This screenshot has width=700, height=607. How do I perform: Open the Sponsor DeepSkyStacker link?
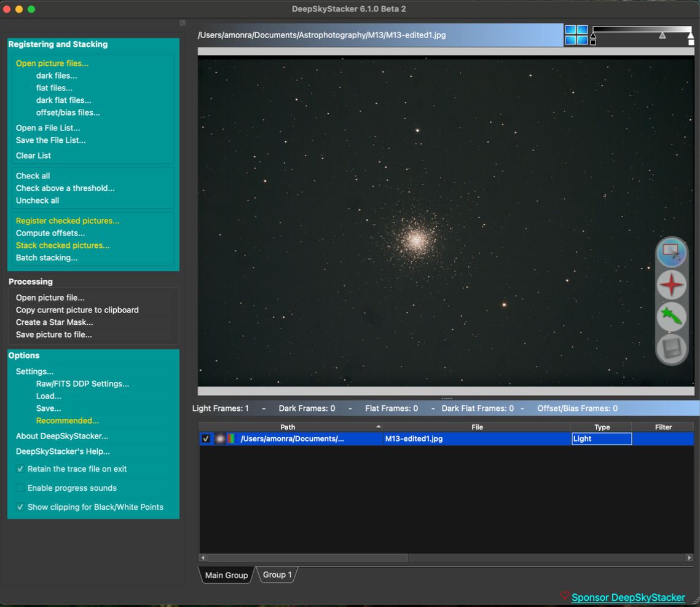coord(628,597)
